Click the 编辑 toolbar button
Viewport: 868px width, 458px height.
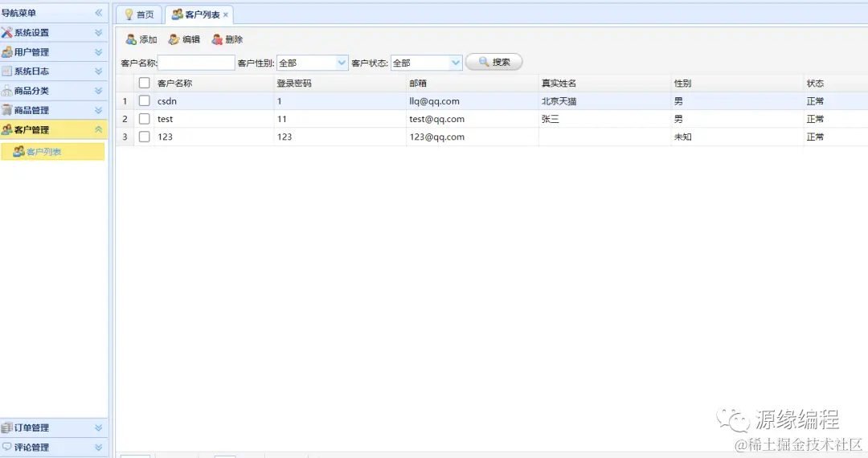click(184, 39)
